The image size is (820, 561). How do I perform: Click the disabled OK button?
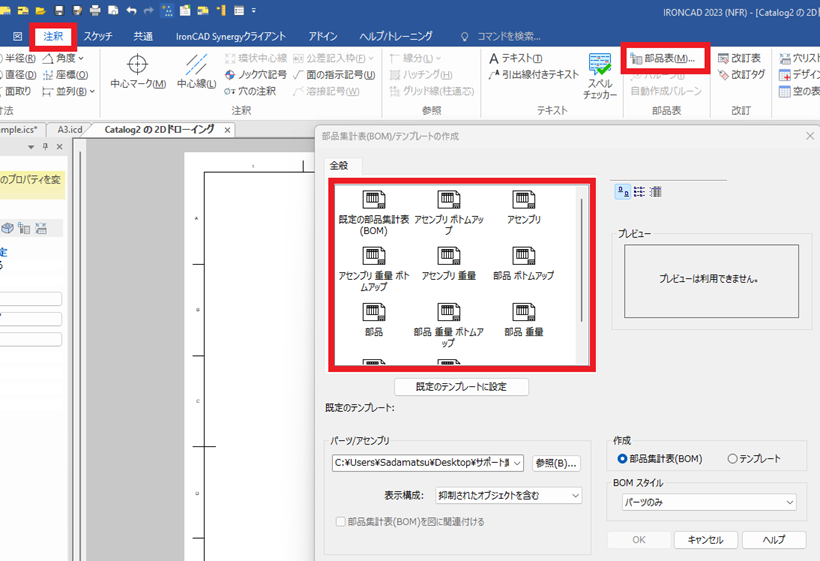point(639,540)
